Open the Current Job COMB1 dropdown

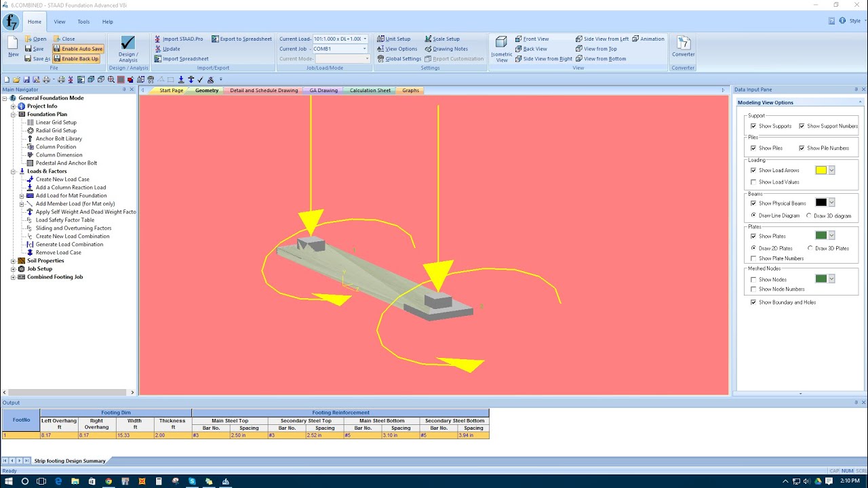point(364,48)
